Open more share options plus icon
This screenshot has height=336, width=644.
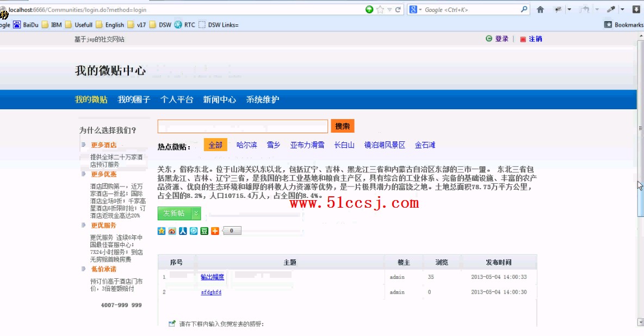click(215, 231)
